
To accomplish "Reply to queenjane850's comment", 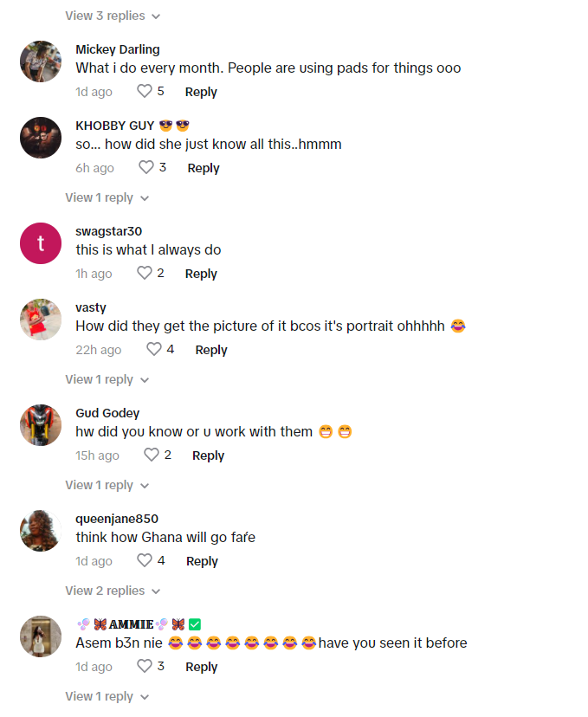I will [202, 561].
